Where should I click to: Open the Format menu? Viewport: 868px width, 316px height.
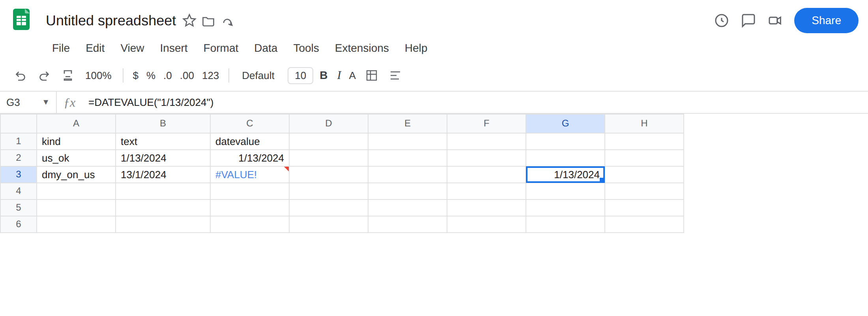pos(221,48)
